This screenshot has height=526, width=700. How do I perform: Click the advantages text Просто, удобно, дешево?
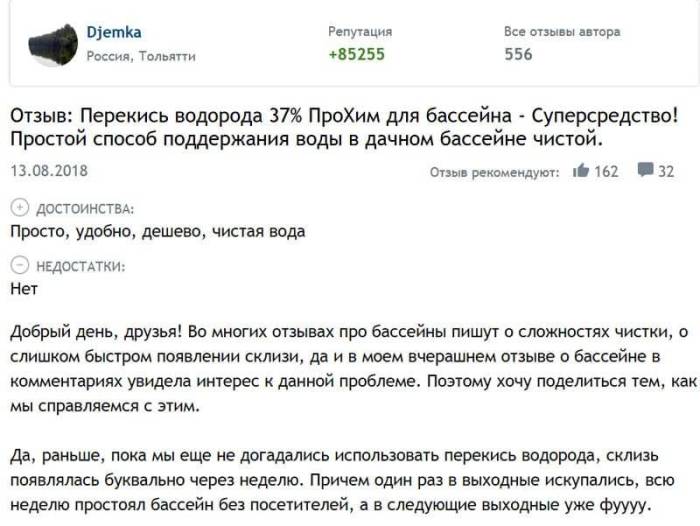pos(157,231)
